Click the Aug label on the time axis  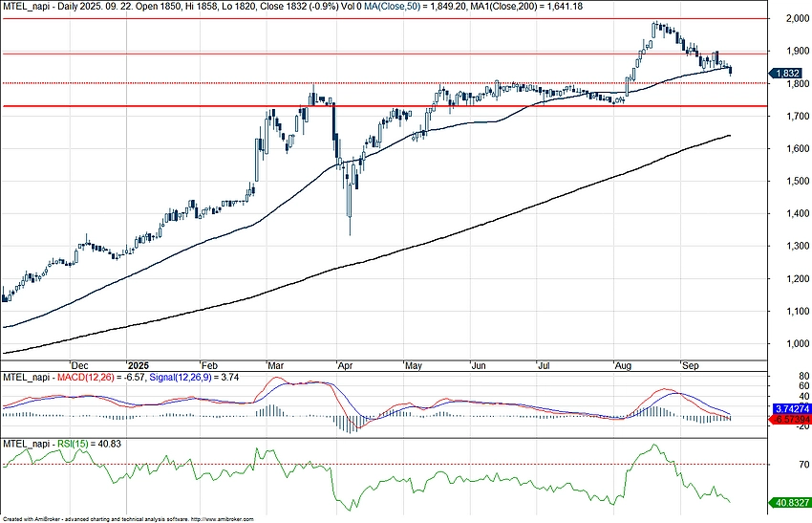point(623,364)
